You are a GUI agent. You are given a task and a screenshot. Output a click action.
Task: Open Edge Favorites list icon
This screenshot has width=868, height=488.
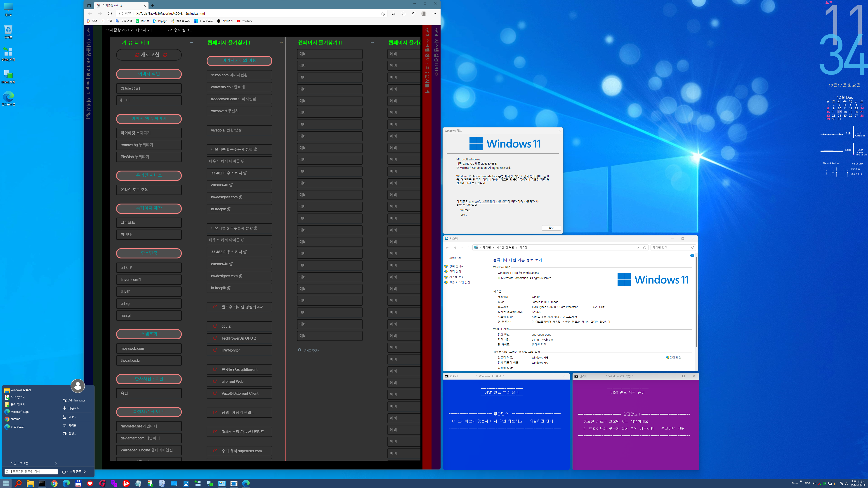[393, 14]
